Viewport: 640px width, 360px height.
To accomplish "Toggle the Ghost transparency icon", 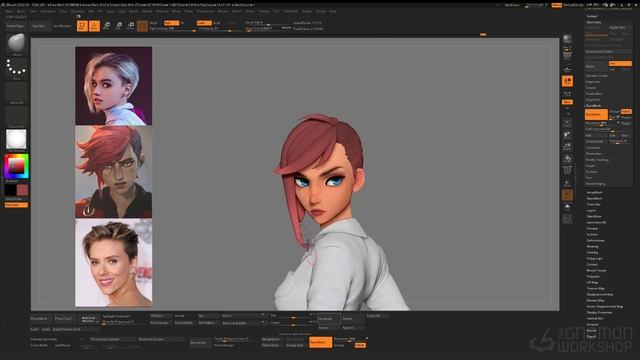I will pos(567,195).
